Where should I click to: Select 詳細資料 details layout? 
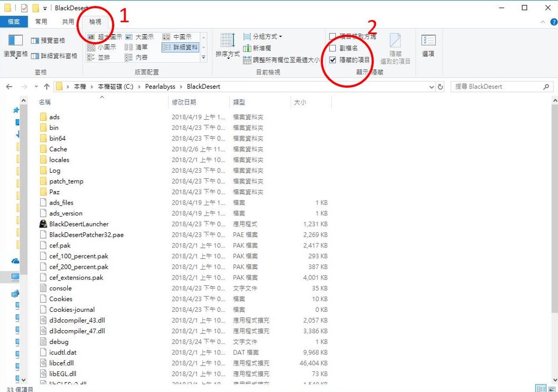(x=180, y=47)
